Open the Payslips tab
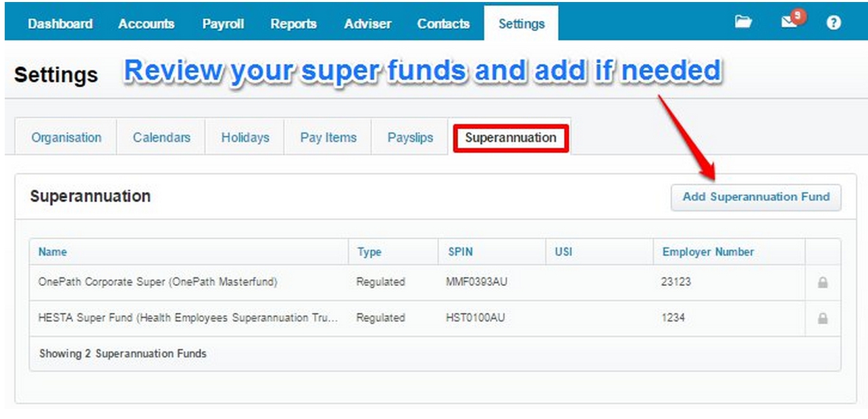This screenshot has width=868, height=419. click(x=410, y=138)
